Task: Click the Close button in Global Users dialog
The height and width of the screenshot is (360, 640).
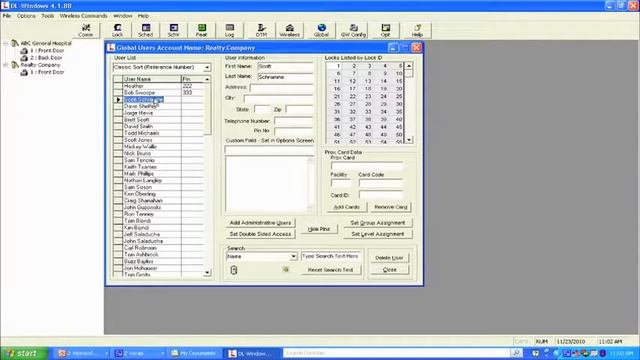Action: coord(389,270)
